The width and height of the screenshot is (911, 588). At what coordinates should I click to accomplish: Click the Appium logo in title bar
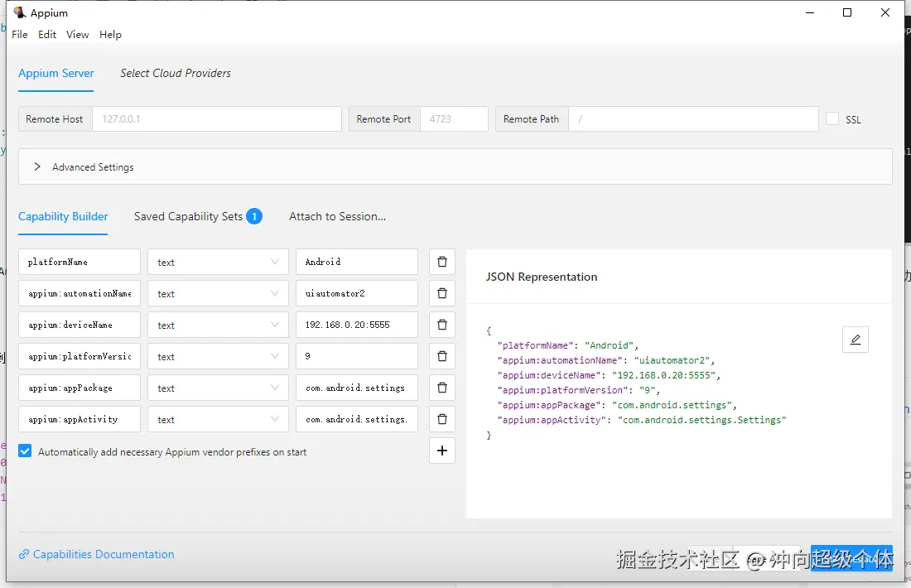coord(20,12)
